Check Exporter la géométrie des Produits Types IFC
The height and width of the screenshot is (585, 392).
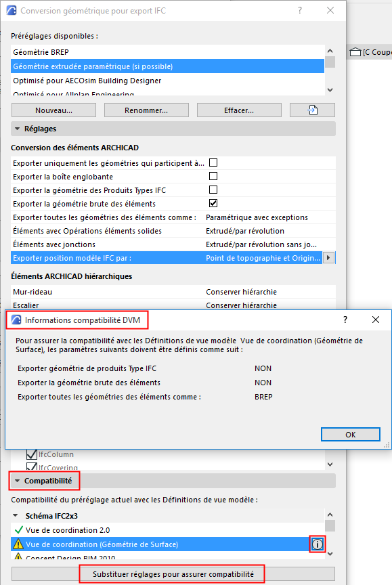(213, 190)
